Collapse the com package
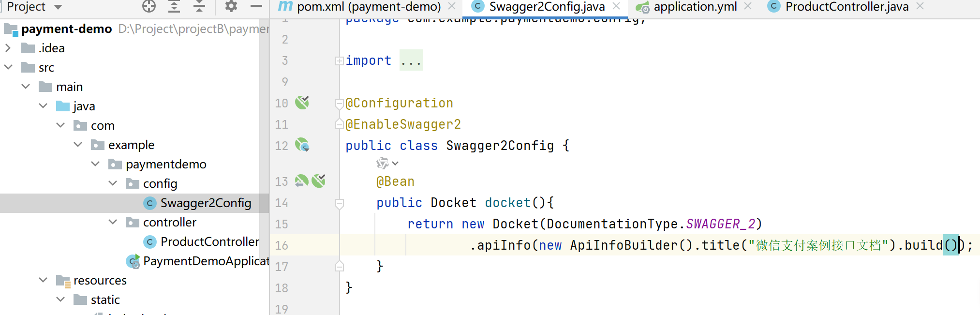This screenshot has height=315, width=980. tap(60, 125)
